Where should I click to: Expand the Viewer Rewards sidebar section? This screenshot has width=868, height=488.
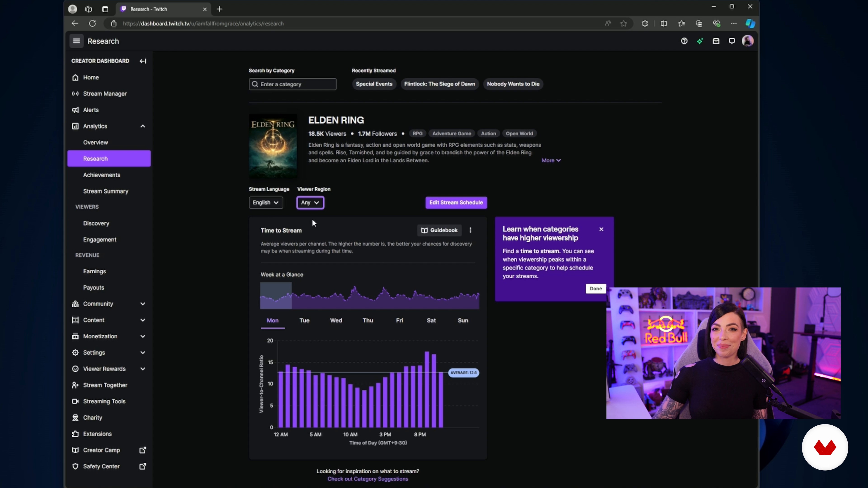(x=143, y=369)
